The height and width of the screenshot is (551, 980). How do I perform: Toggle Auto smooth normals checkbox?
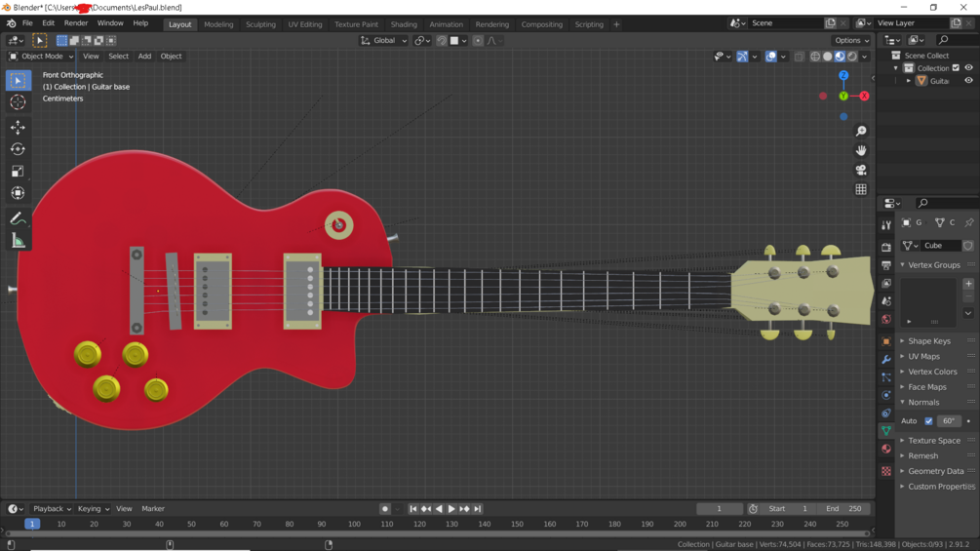pos(928,421)
